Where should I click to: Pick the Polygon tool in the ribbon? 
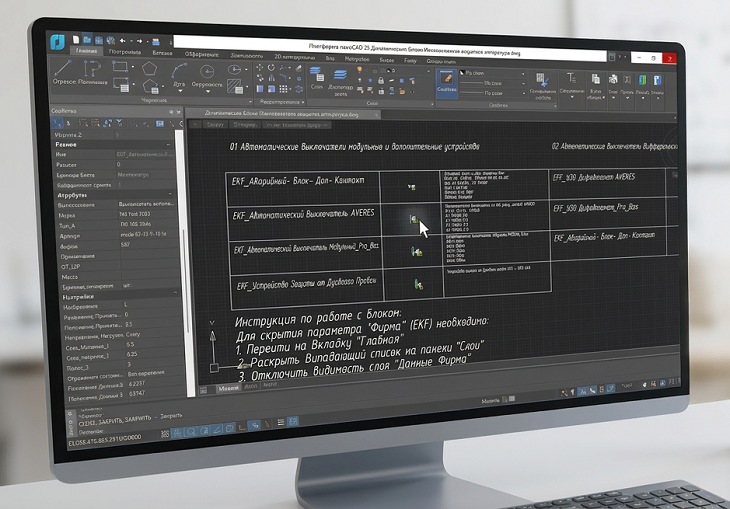pos(149,68)
